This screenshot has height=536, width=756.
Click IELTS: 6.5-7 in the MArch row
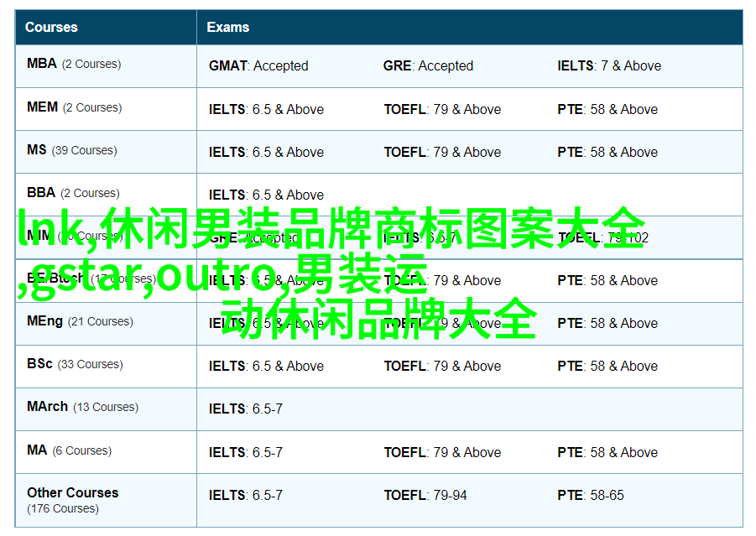(246, 409)
